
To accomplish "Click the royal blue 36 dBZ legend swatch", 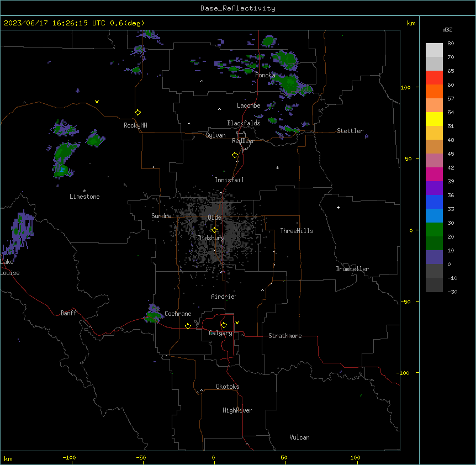I will tap(434, 202).
